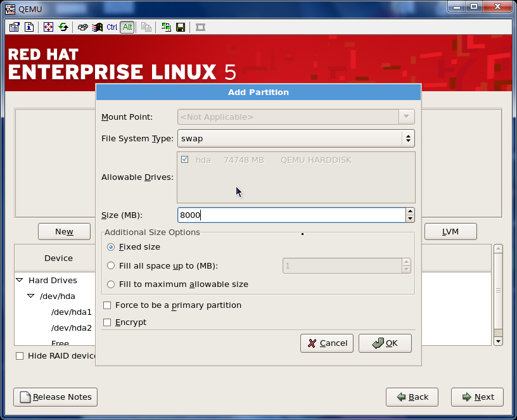
Task: Click the LVM button
Action: point(450,232)
